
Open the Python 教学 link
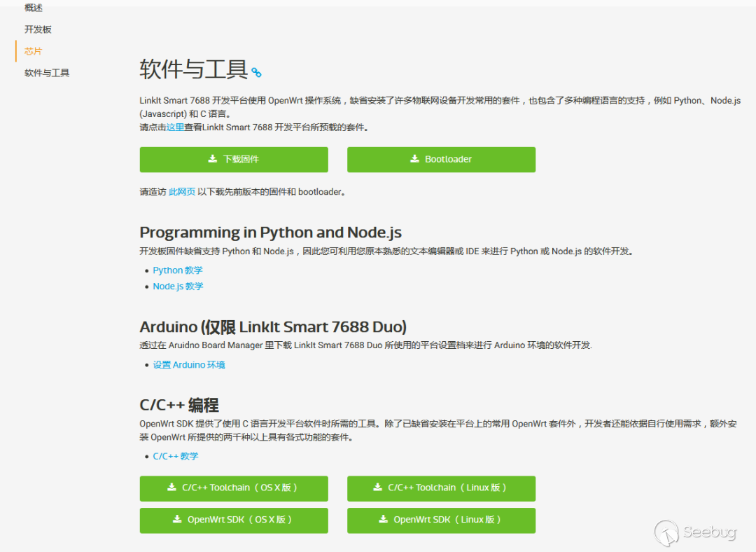click(x=177, y=270)
